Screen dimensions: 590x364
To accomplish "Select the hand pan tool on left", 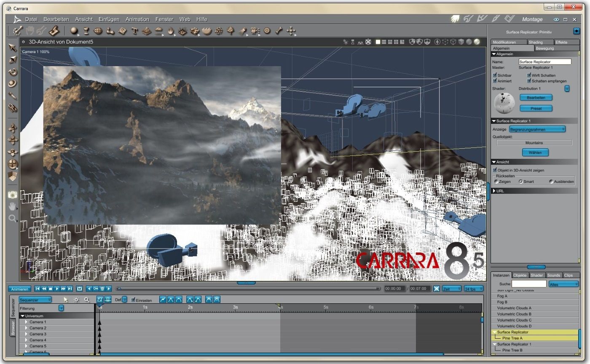I will click(x=13, y=206).
